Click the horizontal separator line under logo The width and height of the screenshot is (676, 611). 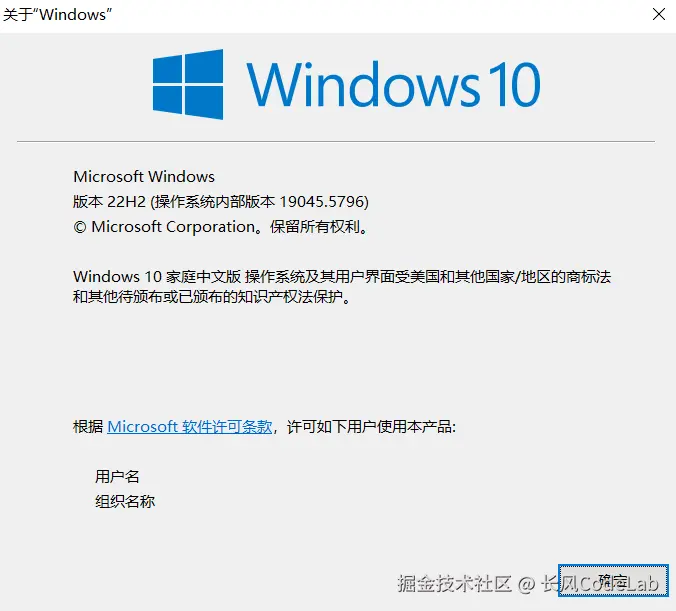(x=336, y=141)
